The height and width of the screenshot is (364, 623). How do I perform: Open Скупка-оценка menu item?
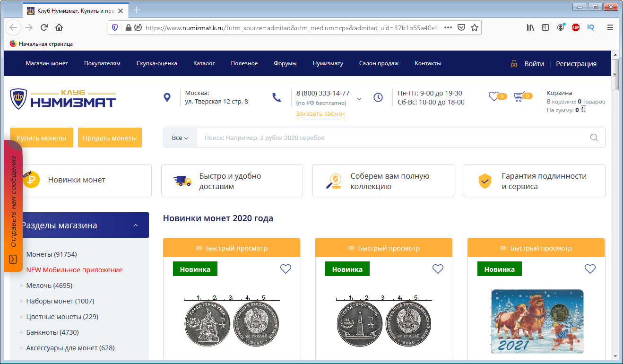coord(157,63)
